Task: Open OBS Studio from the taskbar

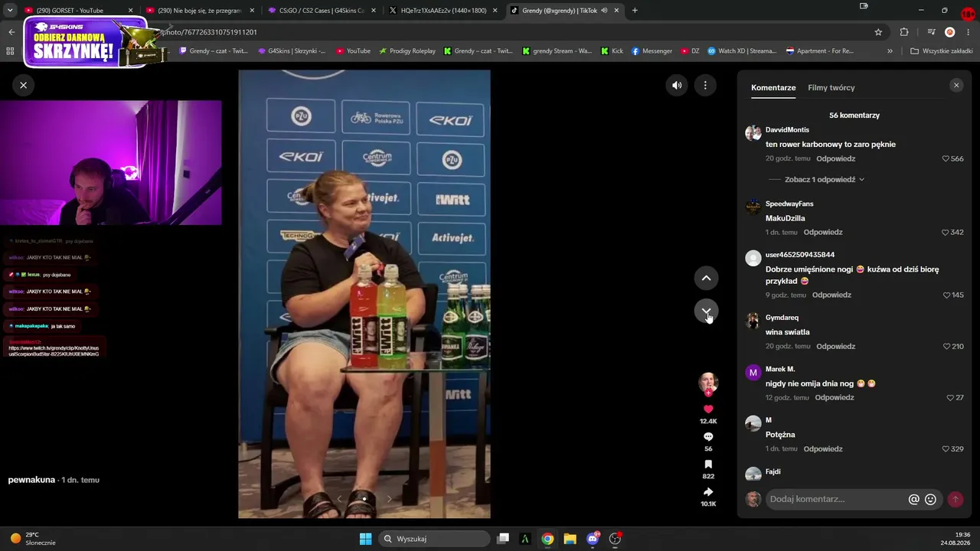Action: (615, 539)
